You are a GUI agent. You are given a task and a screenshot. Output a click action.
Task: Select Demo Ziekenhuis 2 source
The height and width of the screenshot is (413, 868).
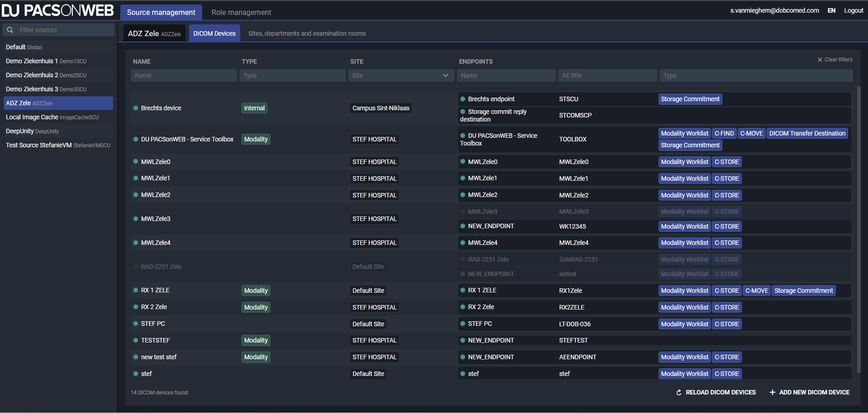pyautogui.click(x=58, y=75)
